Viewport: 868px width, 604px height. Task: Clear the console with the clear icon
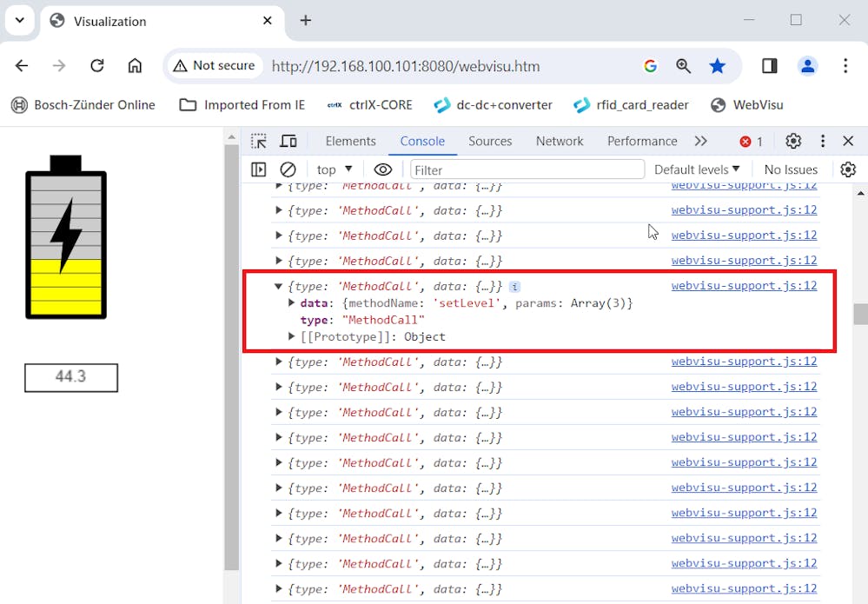click(288, 169)
